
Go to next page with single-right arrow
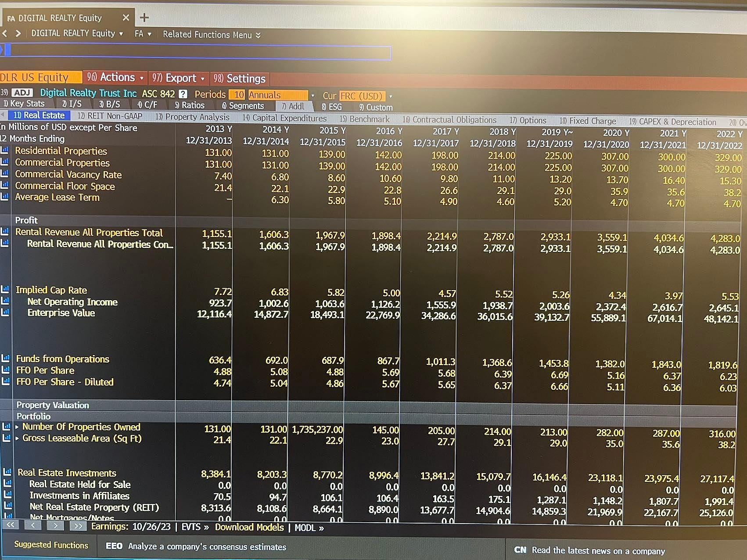(55, 525)
